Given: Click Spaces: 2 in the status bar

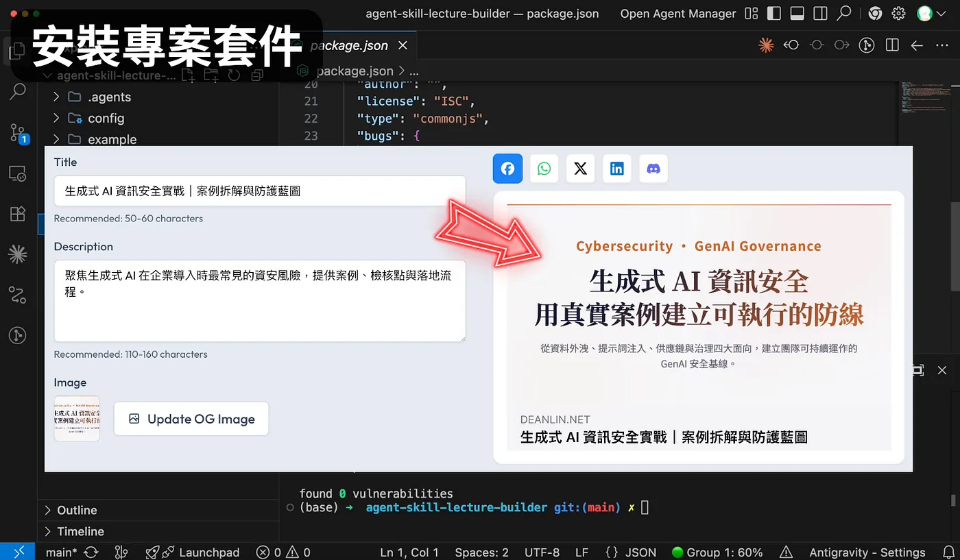Looking at the screenshot, I should click(482, 552).
